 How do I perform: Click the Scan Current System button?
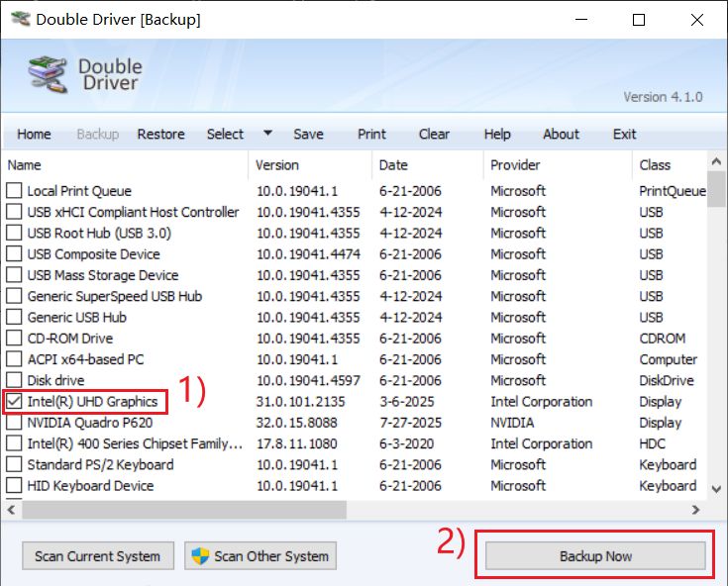coord(97,556)
